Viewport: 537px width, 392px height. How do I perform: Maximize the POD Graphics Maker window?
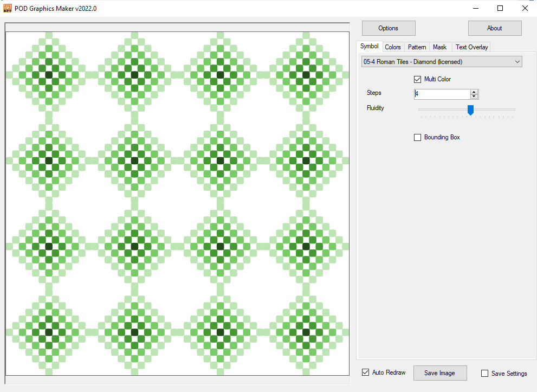500,8
